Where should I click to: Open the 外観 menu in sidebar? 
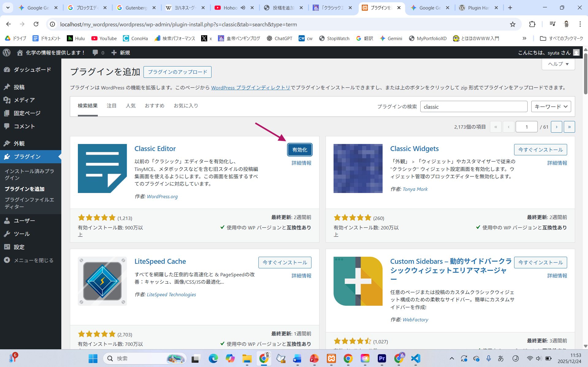tap(19, 143)
